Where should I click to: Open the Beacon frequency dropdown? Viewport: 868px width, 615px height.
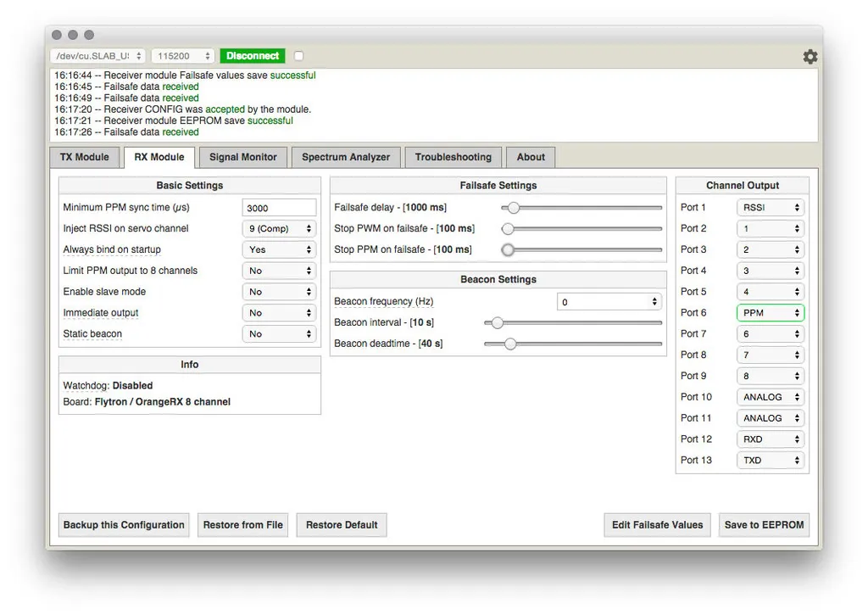(x=609, y=302)
